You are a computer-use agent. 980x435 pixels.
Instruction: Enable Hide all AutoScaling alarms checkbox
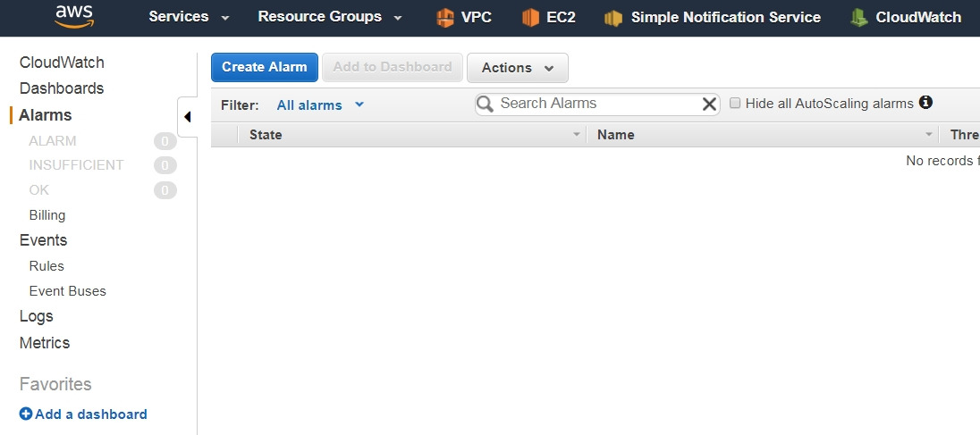pos(735,103)
